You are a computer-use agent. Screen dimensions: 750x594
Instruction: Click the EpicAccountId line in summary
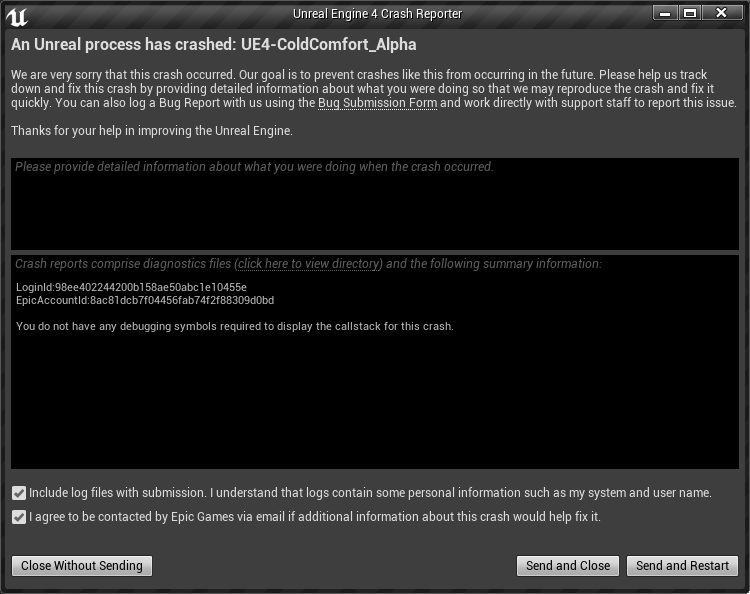(x=145, y=300)
